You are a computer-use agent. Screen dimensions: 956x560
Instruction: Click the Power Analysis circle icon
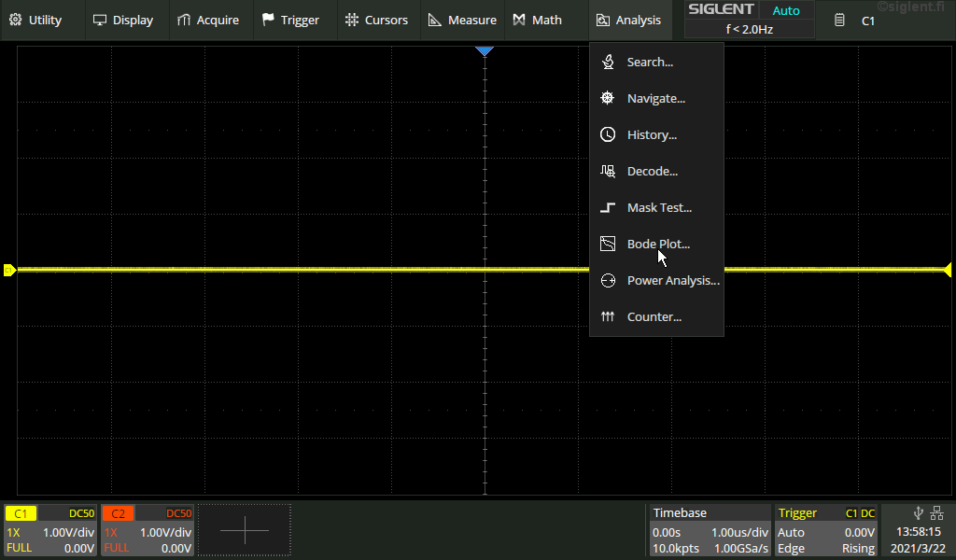point(608,281)
